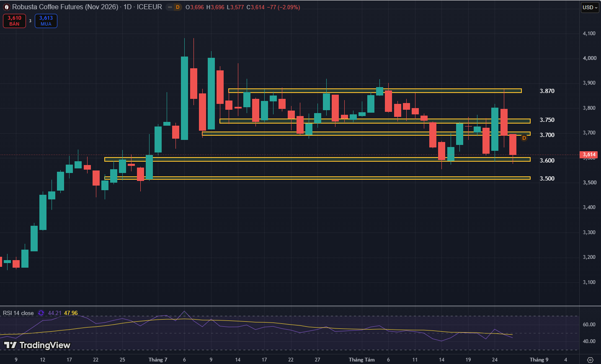Click date 27 on the time axis
This screenshot has height=364, width=601.
click(317, 360)
